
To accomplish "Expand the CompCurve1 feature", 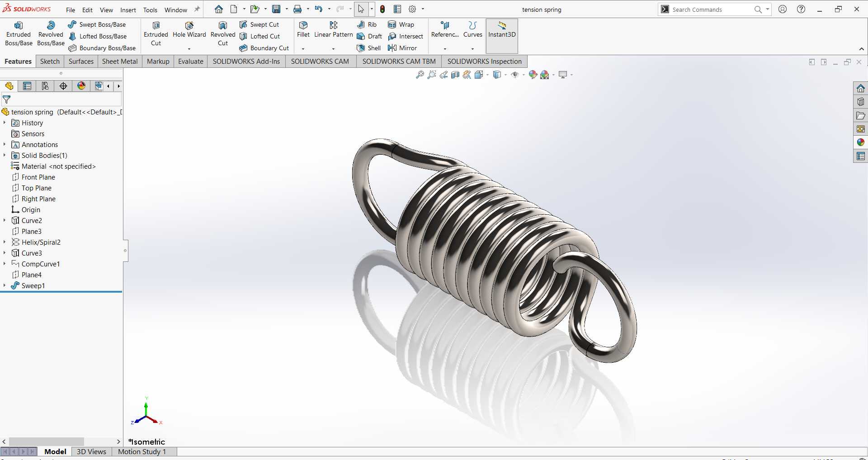I will pyautogui.click(x=5, y=264).
